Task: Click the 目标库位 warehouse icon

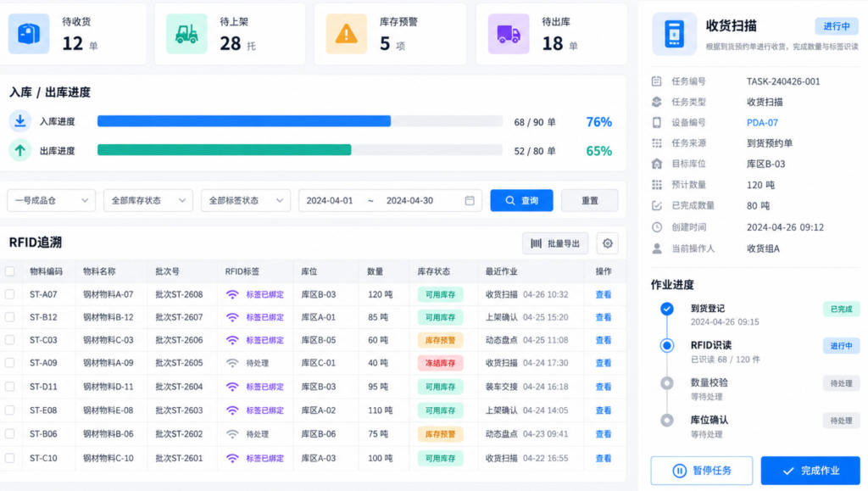Action: click(x=657, y=164)
